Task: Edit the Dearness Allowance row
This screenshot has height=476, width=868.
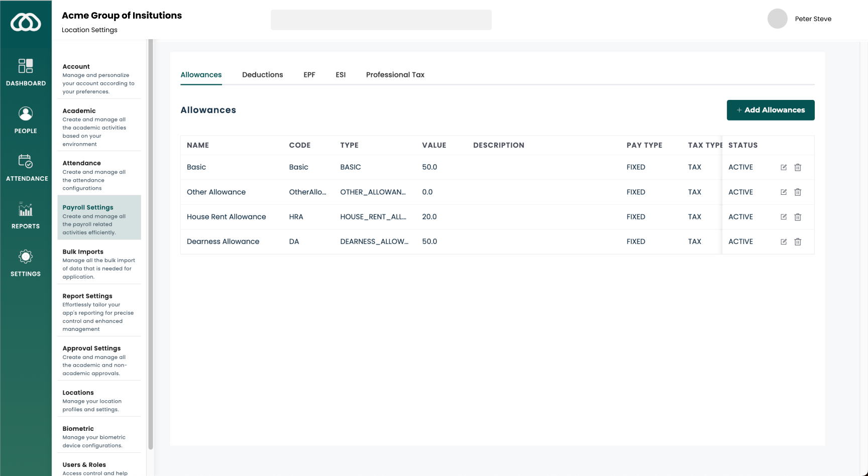Action: point(784,242)
